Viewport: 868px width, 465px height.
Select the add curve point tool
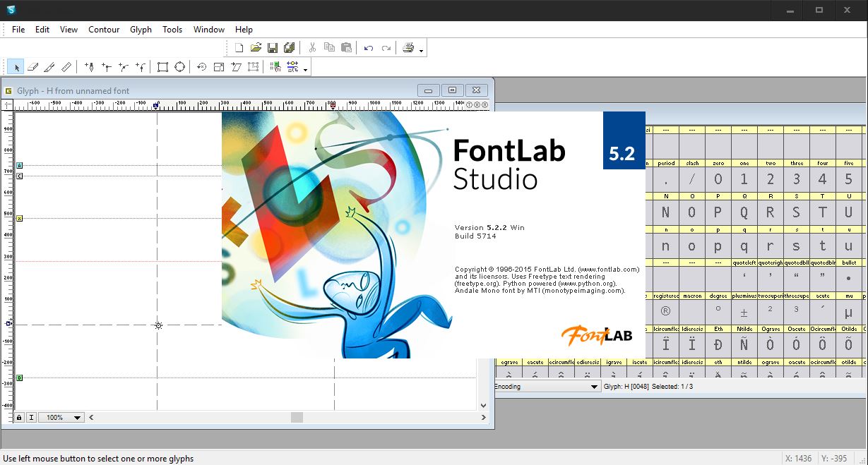(124, 67)
